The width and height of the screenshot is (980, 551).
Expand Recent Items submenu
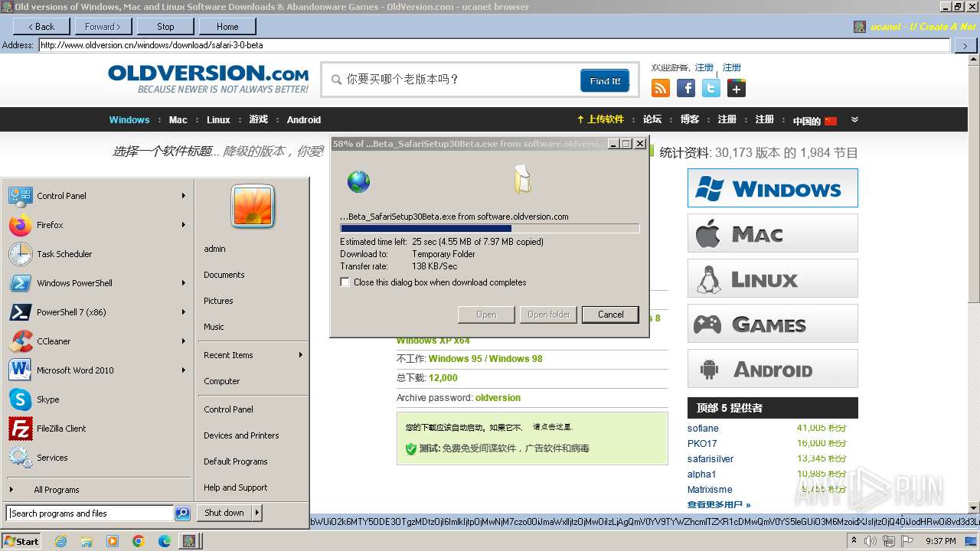(x=253, y=355)
